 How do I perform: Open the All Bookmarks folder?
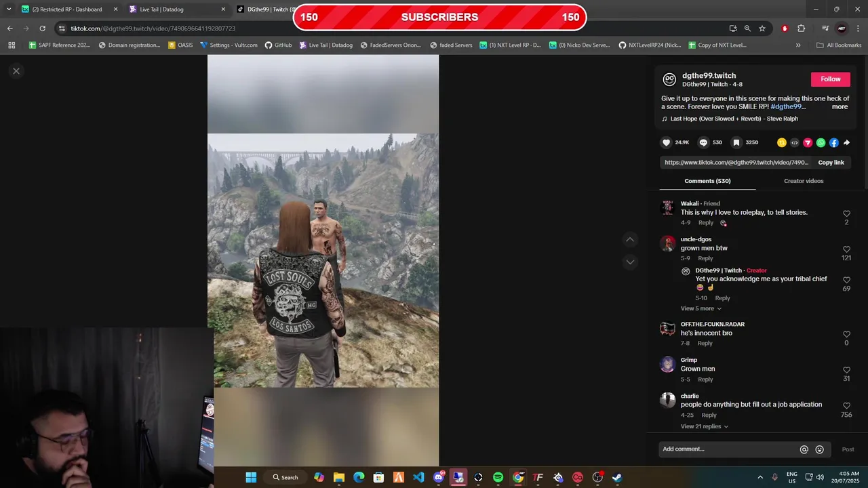click(839, 45)
